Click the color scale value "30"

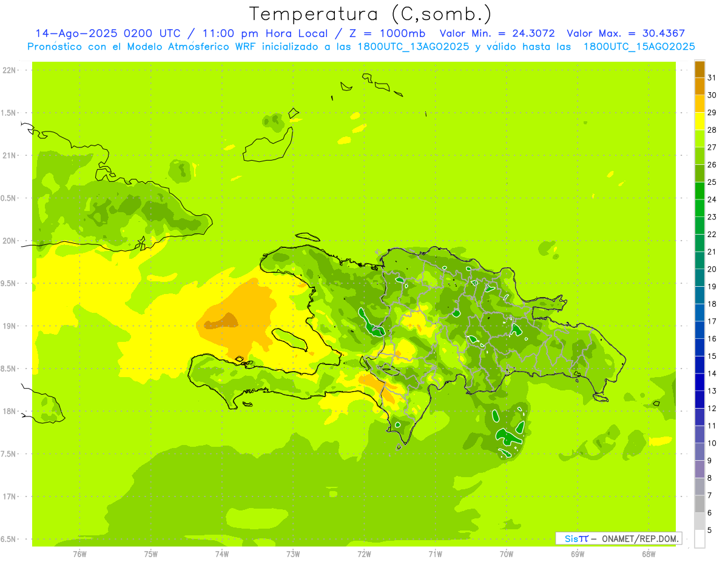point(712,95)
